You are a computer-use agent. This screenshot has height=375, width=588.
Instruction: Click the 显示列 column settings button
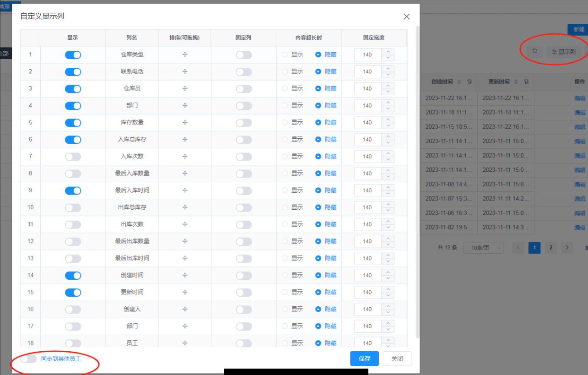click(x=564, y=51)
